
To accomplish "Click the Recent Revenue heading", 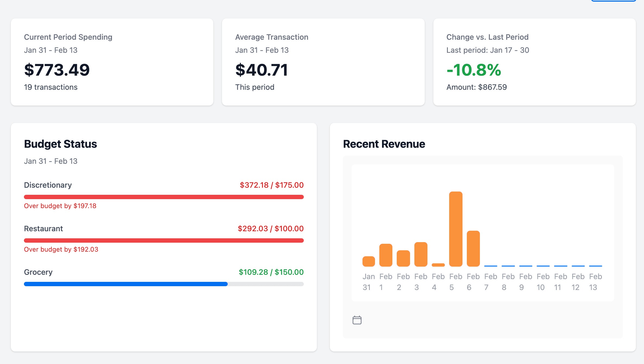I will pos(384,144).
